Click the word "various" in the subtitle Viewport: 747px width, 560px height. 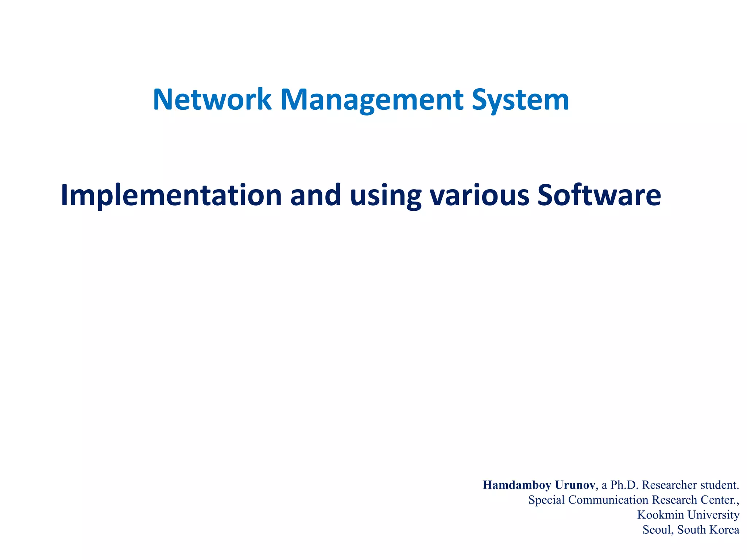[479, 195]
